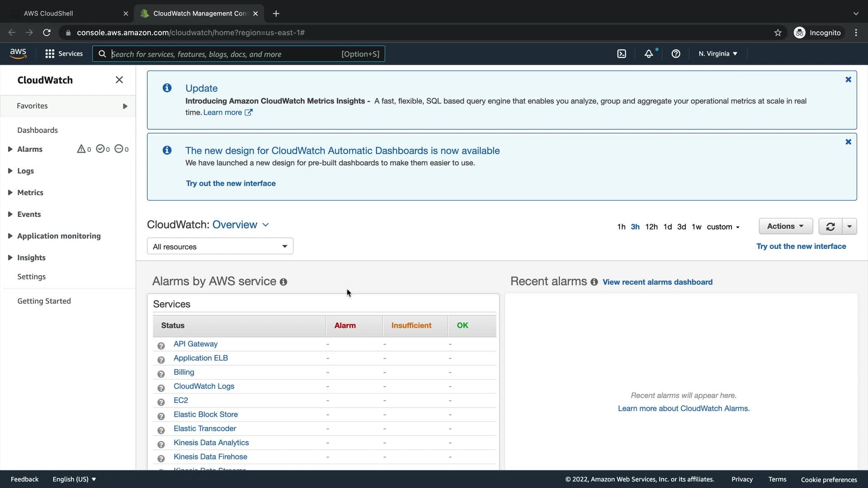Viewport: 868px width, 488px height.
Task: Open the notifications bell icon
Action: 649,54
